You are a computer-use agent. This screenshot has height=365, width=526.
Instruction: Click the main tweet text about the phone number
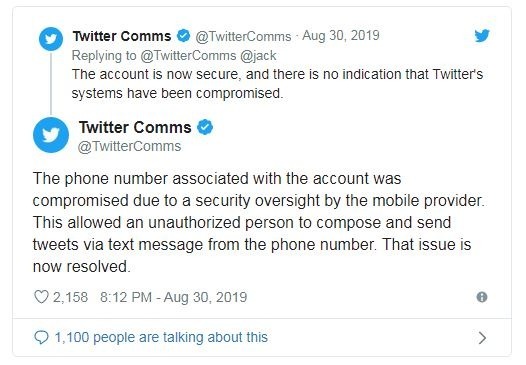pos(259,222)
